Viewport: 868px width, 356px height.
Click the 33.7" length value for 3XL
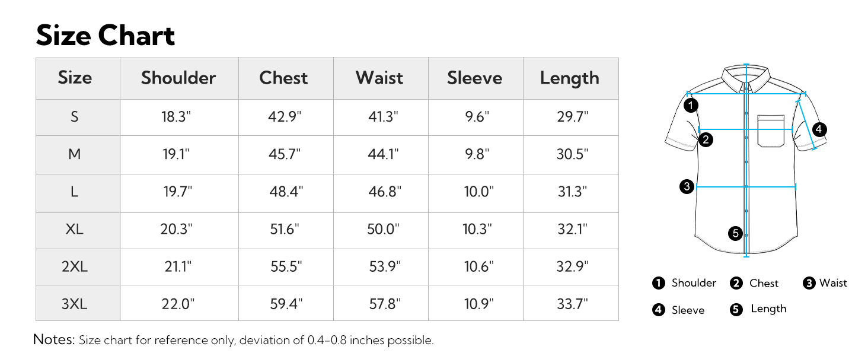(x=572, y=304)
